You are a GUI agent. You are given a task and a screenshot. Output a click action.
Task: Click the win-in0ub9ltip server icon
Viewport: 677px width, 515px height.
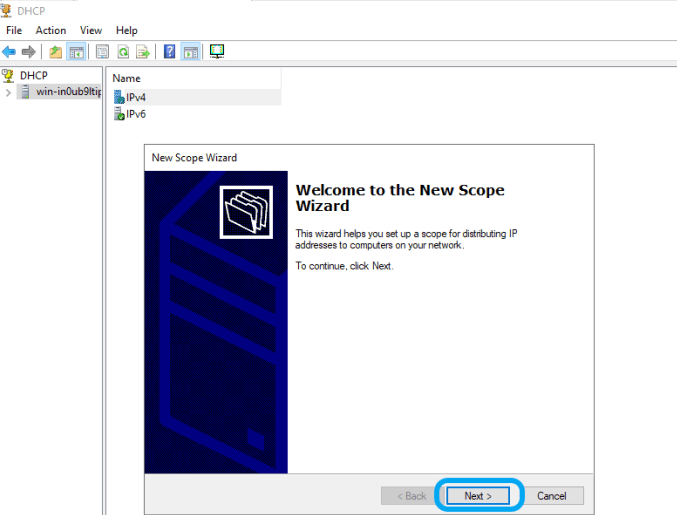(25, 92)
